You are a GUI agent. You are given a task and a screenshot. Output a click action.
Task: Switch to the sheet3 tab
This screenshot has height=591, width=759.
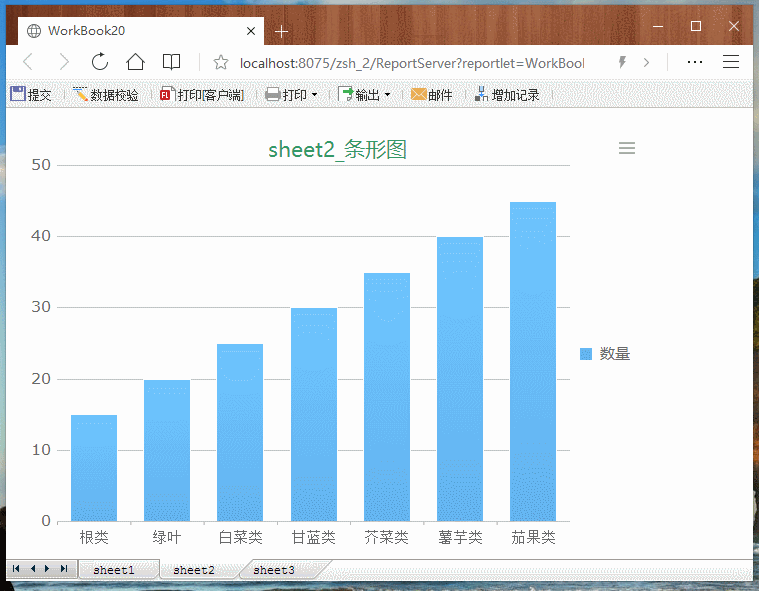pos(274,569)
